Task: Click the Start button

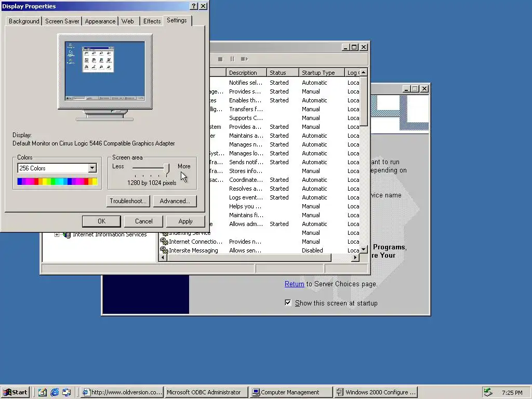Action: coord(15,392)
